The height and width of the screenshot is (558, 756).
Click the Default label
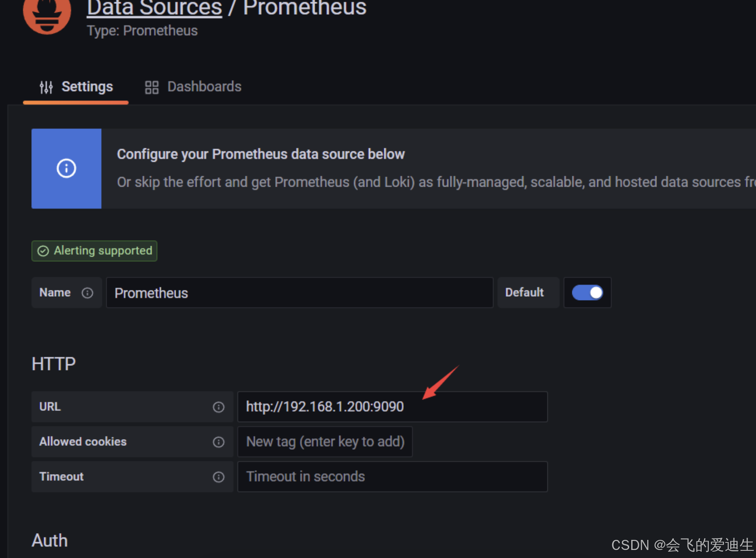coord(524,292)
